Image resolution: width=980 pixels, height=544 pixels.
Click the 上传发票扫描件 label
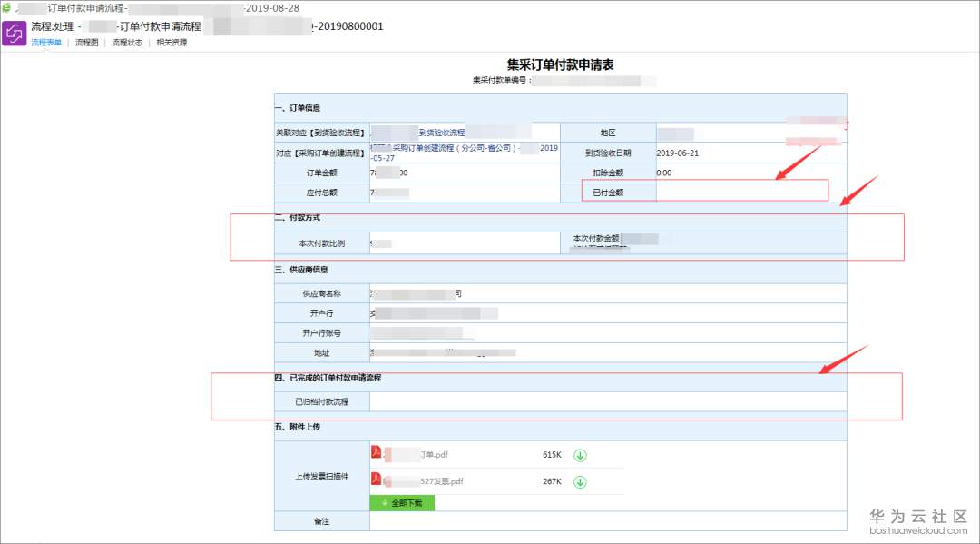pyautogui.click(x=322, y=476)
